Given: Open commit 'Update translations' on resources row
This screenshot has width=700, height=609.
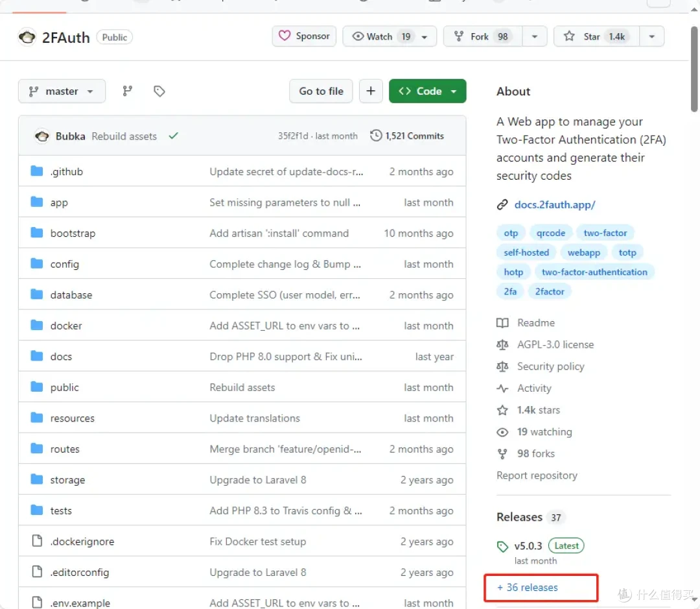Looking at the screenshot, I should (x=255, y=418).
